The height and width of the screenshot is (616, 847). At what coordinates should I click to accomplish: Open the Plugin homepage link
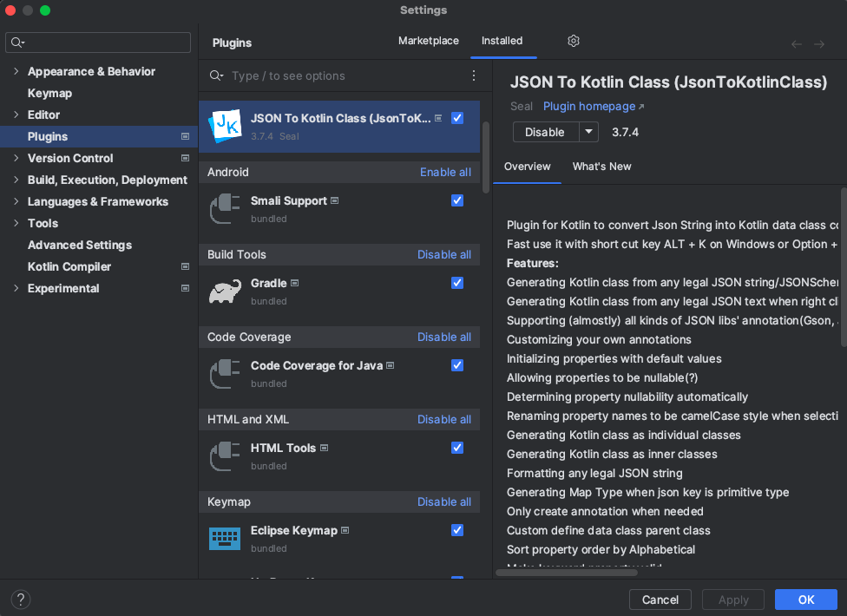pos(593,107)
